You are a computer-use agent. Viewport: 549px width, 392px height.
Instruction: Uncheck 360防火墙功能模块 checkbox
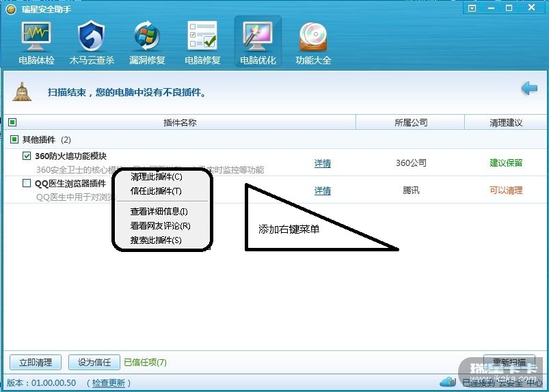point(27,156)
